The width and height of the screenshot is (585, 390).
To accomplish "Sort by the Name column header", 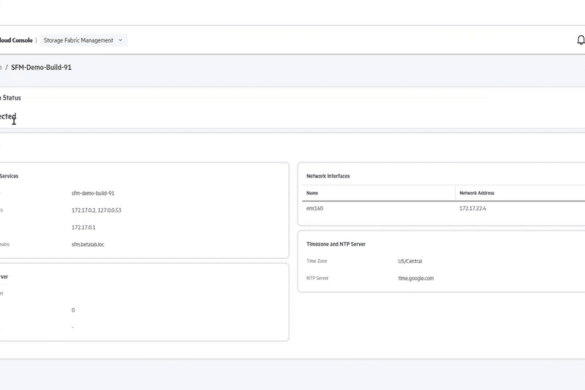I will point(312,193).
